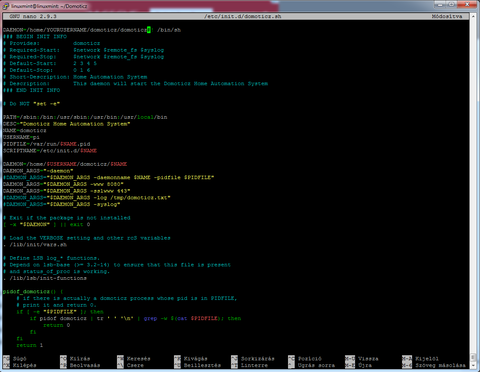
Task: Click the BEGIN INIT INFO comment line
Action: pyautogui.click(x=35, y=37)
